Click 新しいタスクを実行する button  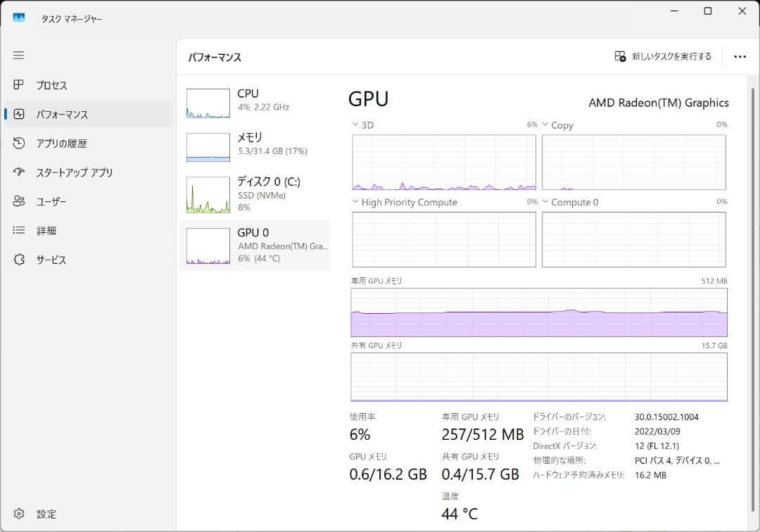point(663,56)
